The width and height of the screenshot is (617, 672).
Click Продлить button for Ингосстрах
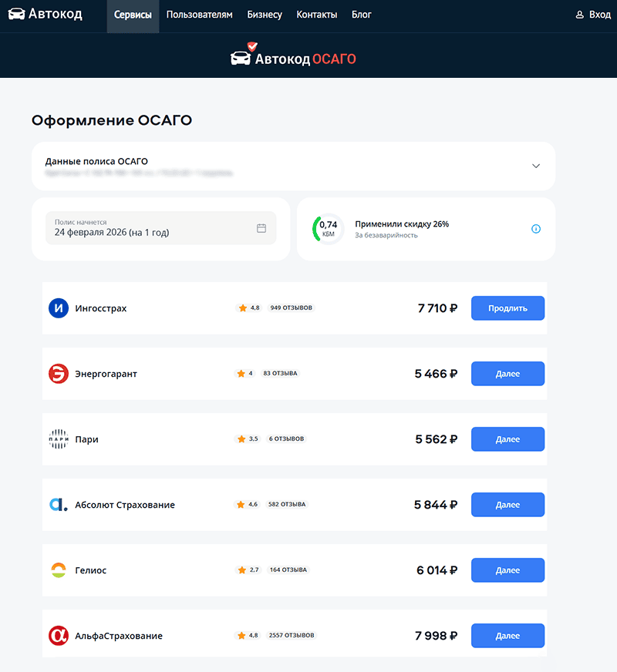pyautogui.click(x=507, y=308)
